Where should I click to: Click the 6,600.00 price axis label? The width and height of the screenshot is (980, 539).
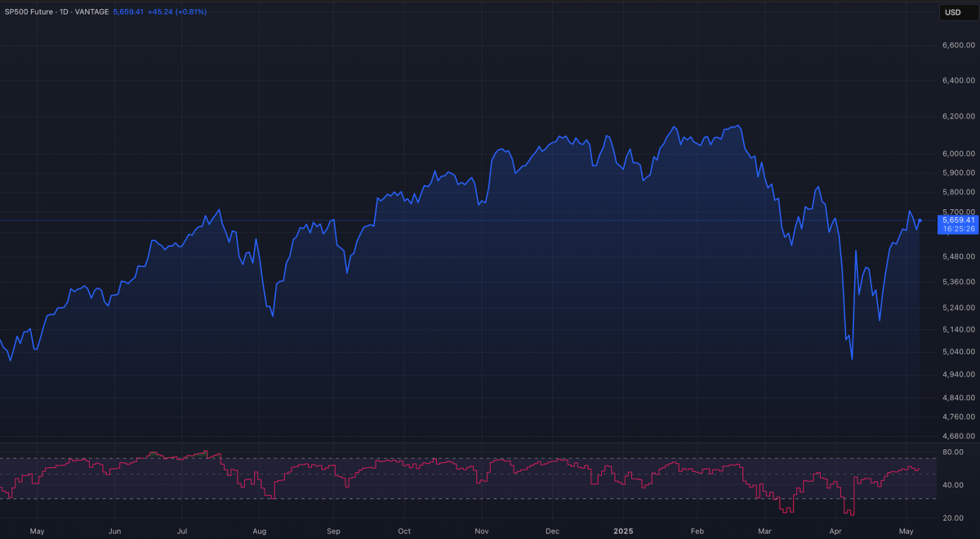pyautogui.click(x=959, y=46)
